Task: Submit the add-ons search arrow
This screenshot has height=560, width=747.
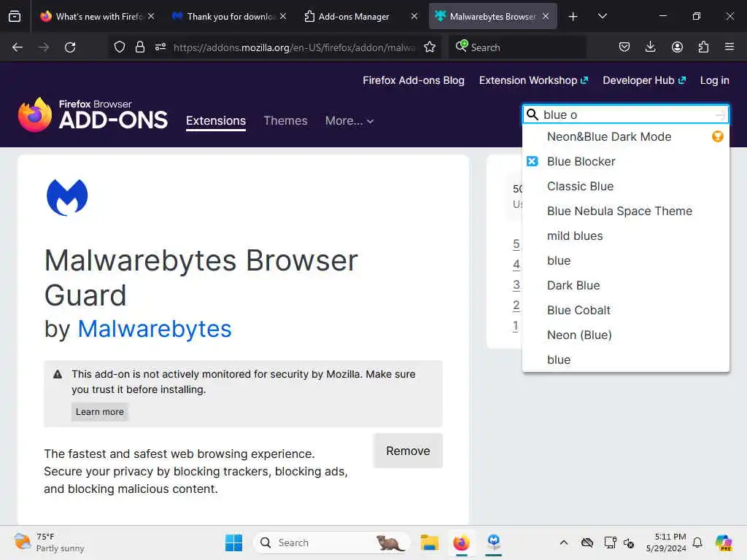Action: 720,114
